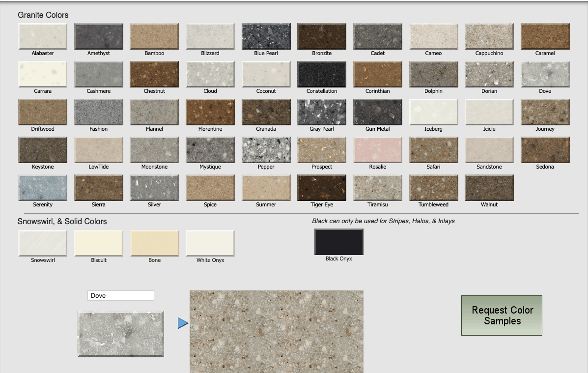
Task: Select the Constellation dark granite
Action: [x=322, y=74]
